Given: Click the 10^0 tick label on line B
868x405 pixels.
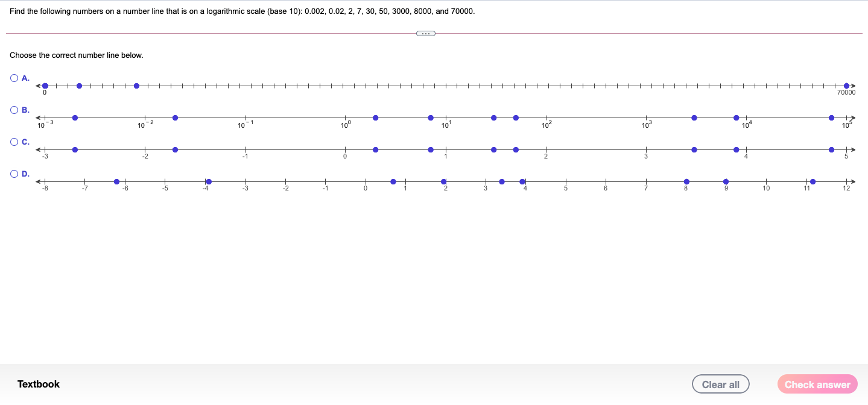Looking at the screenshot, I should (345, 125).
